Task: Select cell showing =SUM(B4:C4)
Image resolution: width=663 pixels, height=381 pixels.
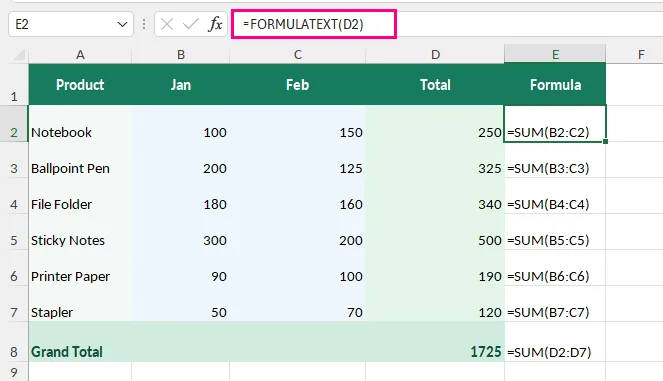Action: click(x=555, y=196)
